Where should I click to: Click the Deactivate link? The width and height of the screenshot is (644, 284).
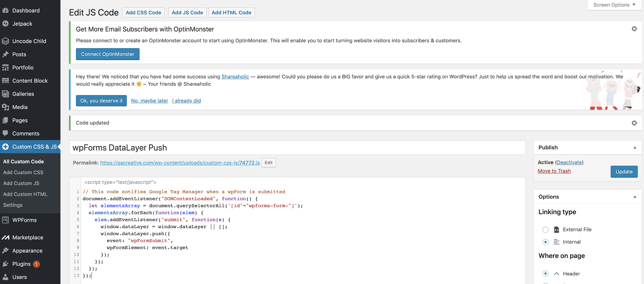569,162
